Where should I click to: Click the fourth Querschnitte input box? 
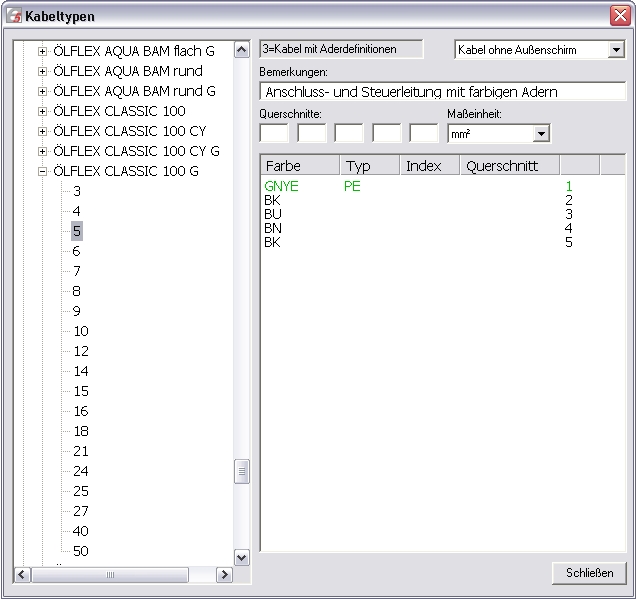[386, 133]
